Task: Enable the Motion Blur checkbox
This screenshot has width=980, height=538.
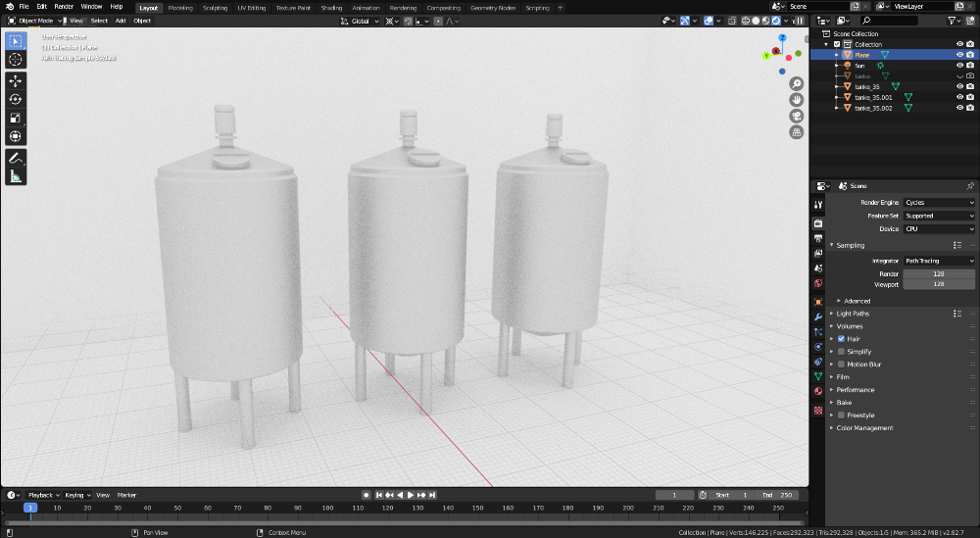Action: [x=841, y=365]
